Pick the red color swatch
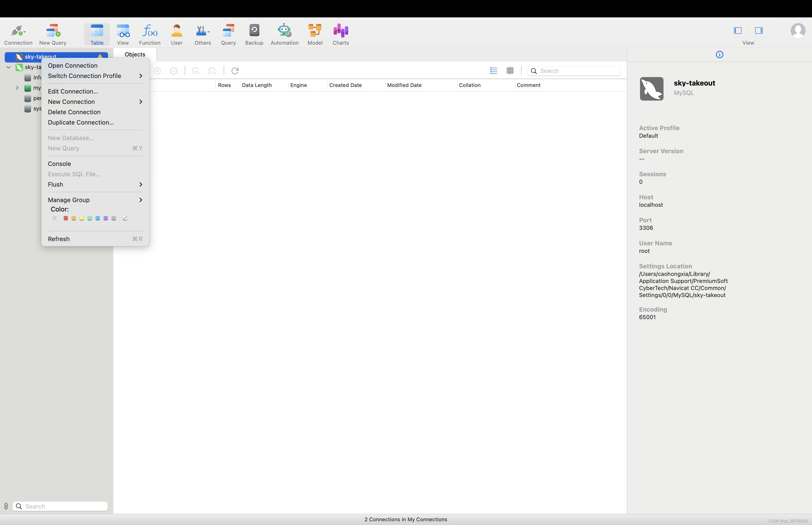Screen dimensions: 812x525 point(65,218)
